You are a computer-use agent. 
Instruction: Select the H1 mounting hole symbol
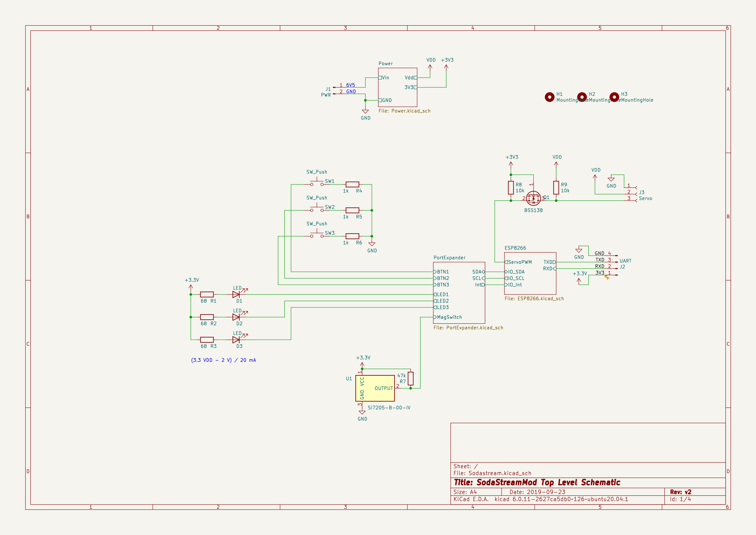[549, 97]
